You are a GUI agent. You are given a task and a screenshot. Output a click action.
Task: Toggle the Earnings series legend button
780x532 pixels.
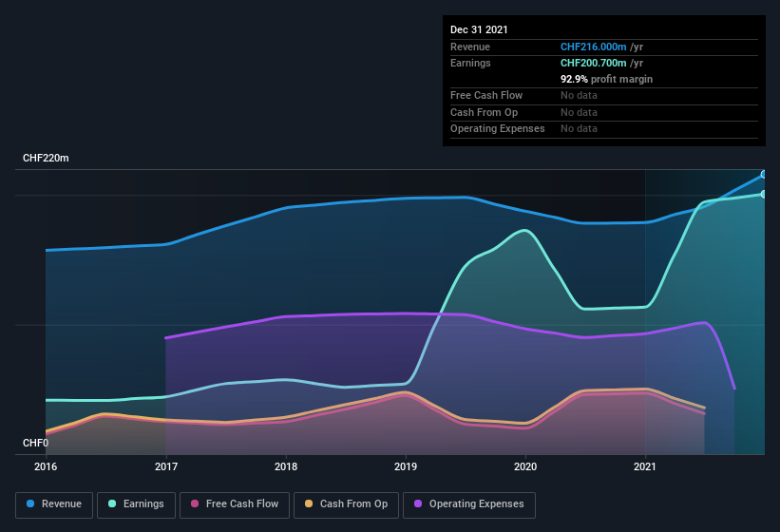(136, 504)
